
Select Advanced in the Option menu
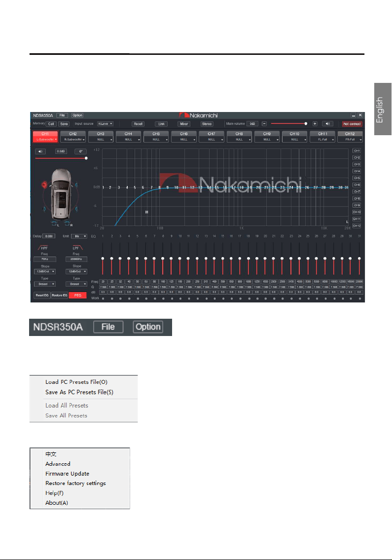[x=58, y=464]
